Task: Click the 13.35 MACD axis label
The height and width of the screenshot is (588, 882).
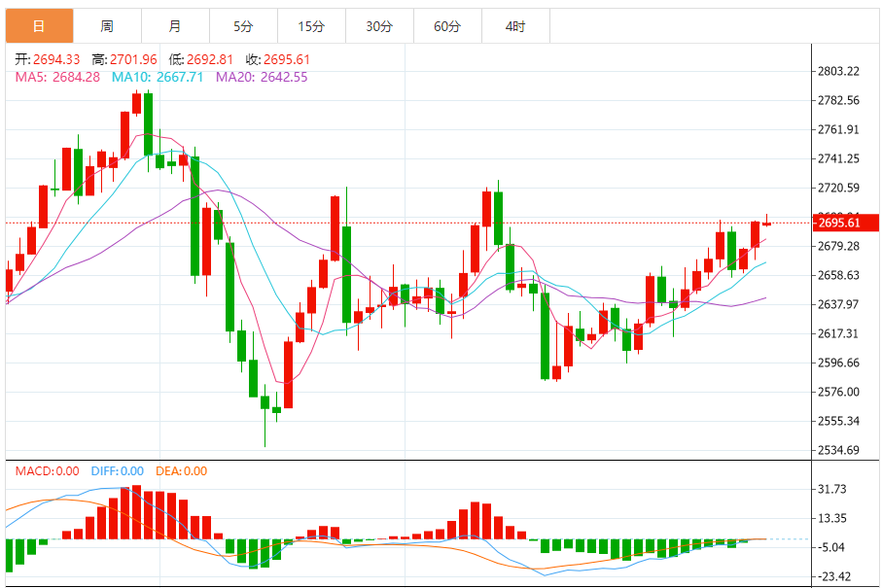Action: pos(831,518)
